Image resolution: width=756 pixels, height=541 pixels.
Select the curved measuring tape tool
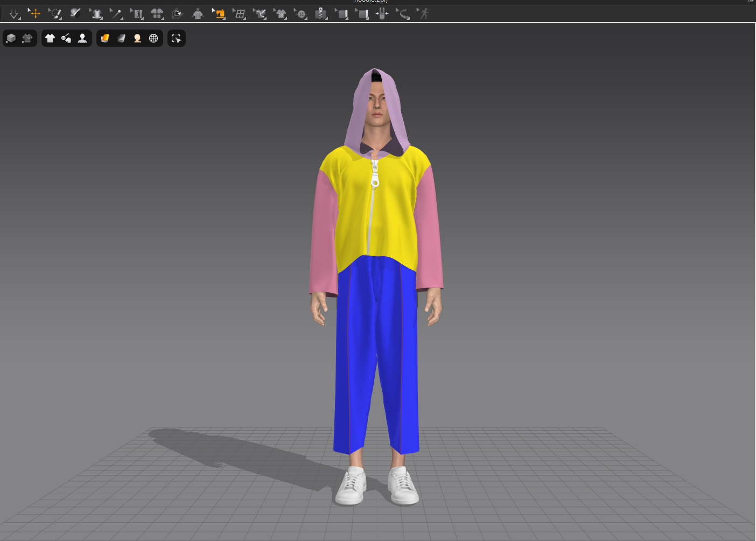tap(403, 14)
